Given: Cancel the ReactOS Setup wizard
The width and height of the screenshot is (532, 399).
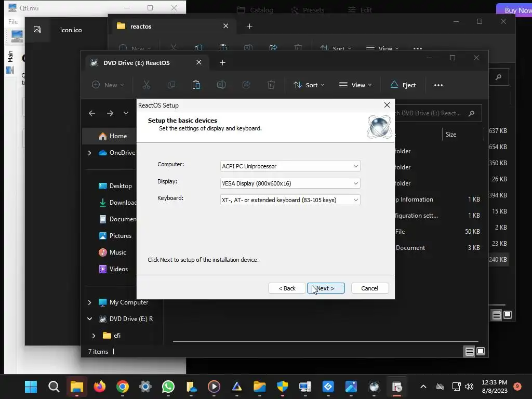Looking at the screenshot, I should click(369, 288).
